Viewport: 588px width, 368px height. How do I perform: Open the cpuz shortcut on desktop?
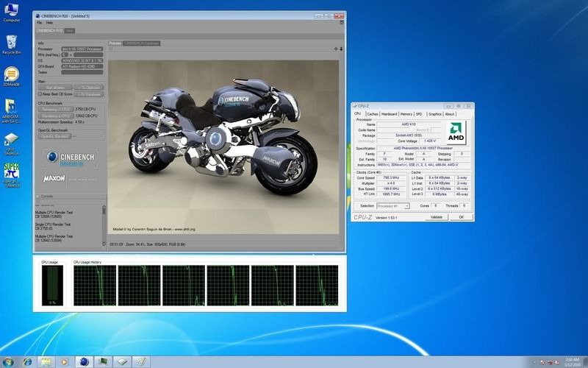(x=11, y=144)
